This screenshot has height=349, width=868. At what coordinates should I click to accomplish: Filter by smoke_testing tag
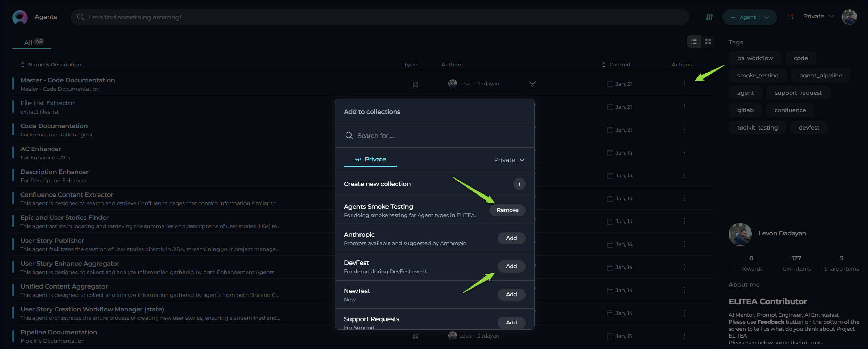click(x=758, y=75)
